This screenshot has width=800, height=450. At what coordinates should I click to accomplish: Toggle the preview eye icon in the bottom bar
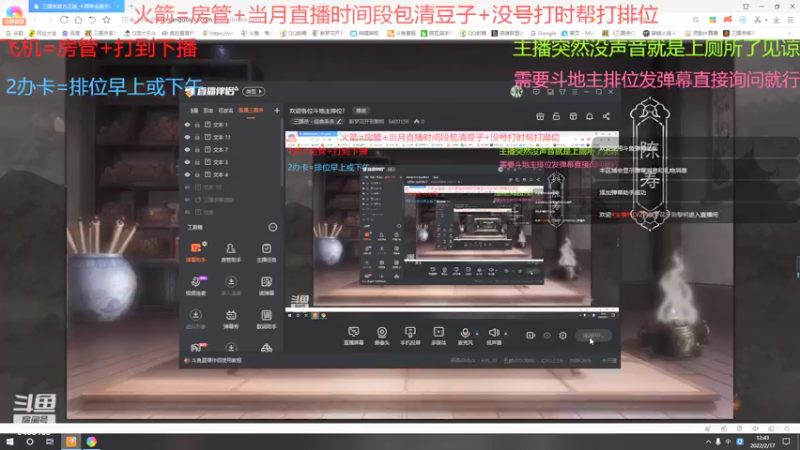tap(547, 335)
